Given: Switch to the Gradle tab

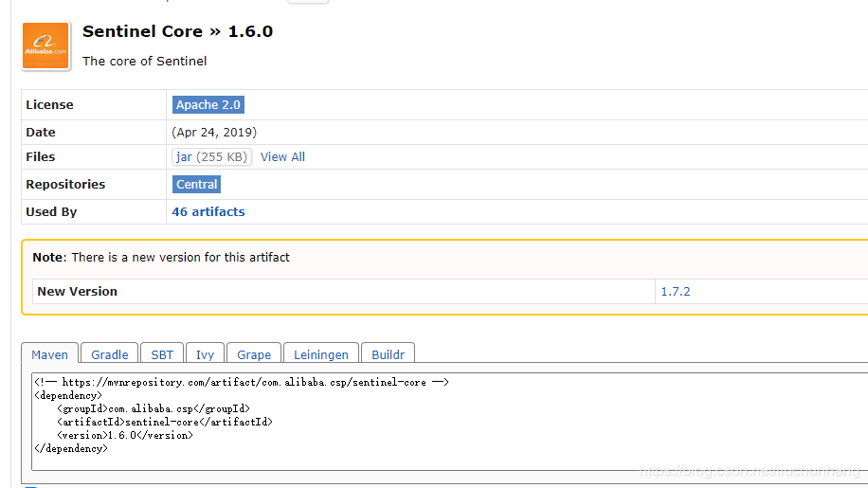Looking at the screenshot, I should [110, 354].
